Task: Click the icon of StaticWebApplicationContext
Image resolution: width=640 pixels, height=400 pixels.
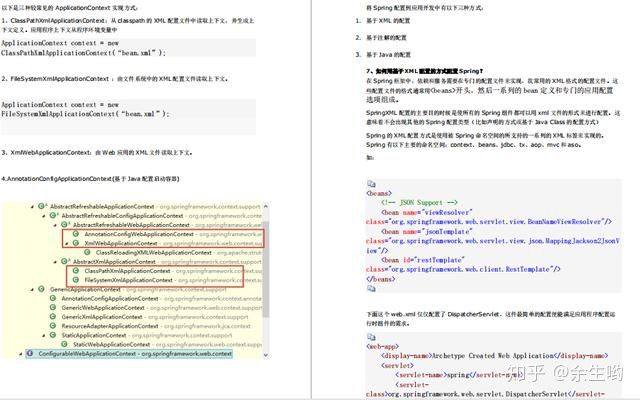Action: pos(64,344)
